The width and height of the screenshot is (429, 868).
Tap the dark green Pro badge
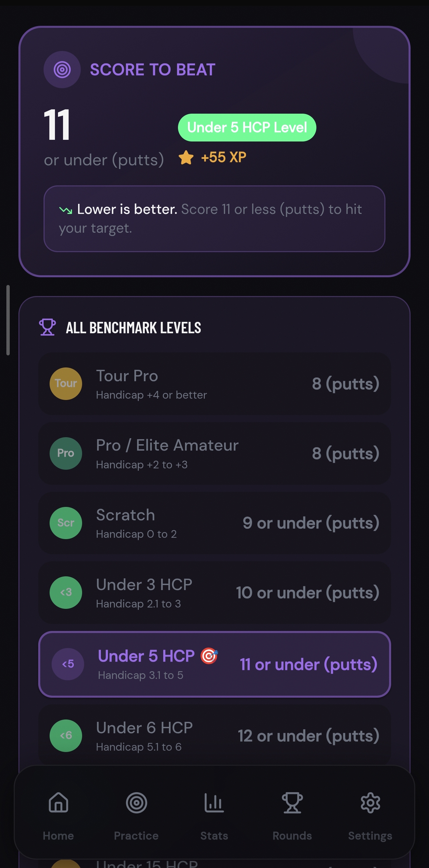point(66,453)
